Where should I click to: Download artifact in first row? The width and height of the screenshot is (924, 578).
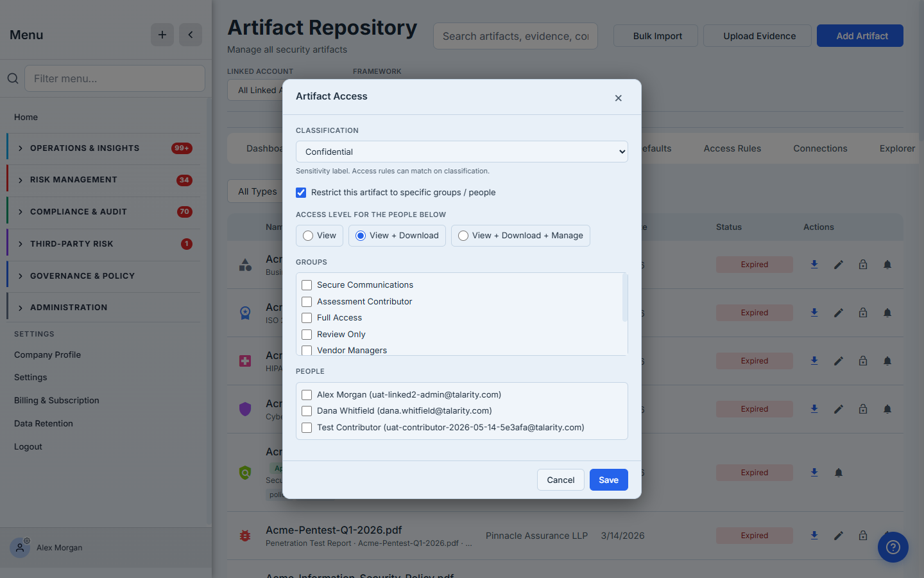pos(814,265)
